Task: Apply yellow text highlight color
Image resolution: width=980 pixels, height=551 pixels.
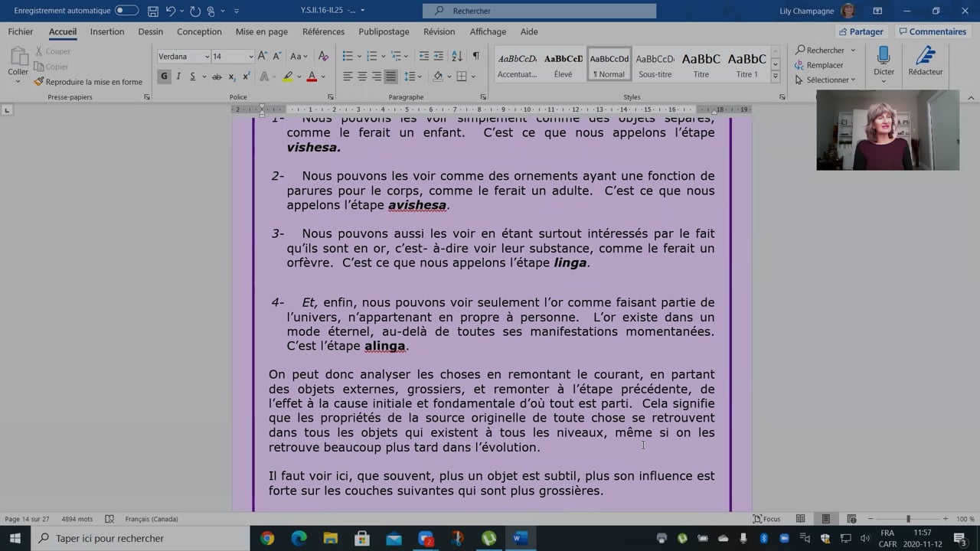Action: coord(287,77)
